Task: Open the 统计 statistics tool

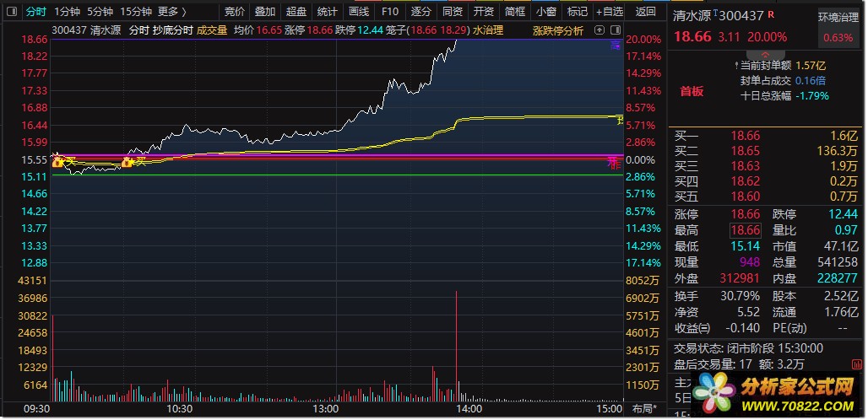Action: [x=327, y=11]
